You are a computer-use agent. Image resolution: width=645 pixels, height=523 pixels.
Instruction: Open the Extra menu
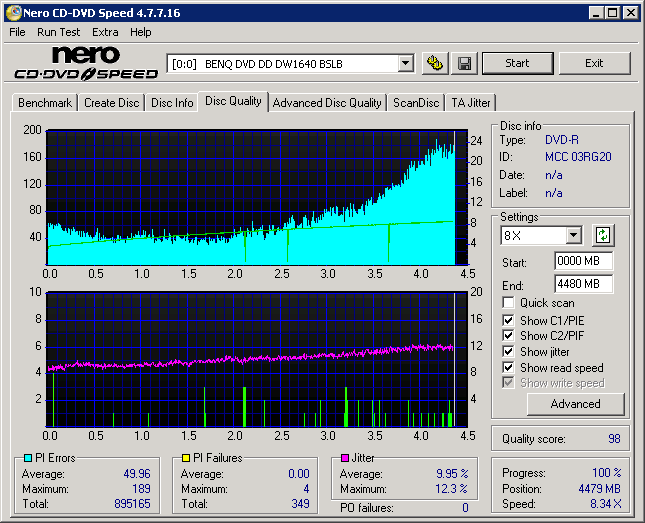pos(105,32)
